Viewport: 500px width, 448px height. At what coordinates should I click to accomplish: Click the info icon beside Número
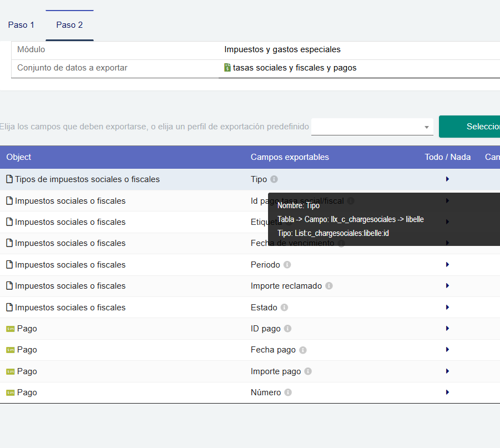pos(288,392)
